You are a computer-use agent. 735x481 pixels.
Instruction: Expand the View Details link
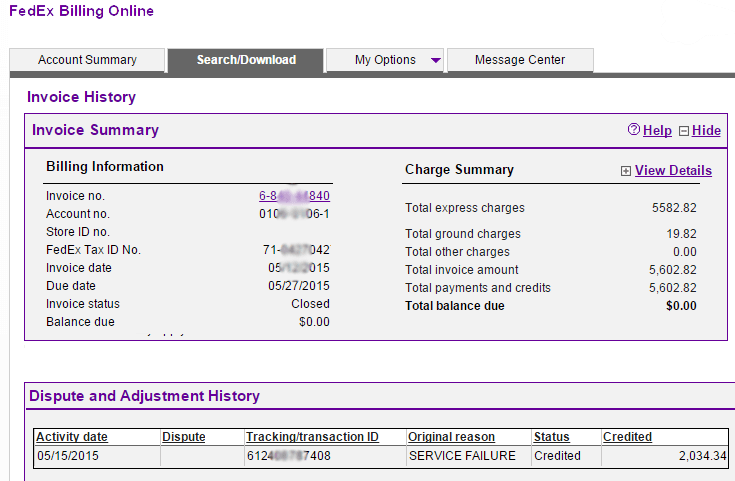[673, 171]
